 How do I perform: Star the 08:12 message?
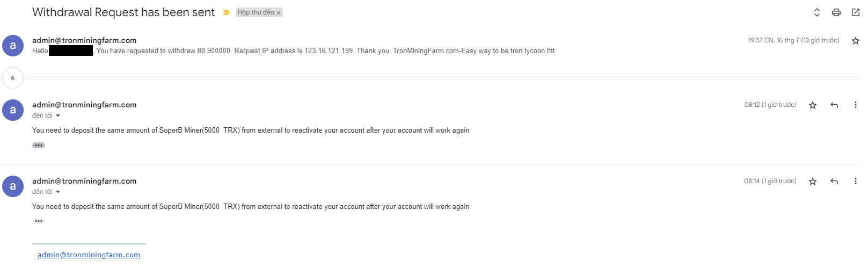pos(813,105)
